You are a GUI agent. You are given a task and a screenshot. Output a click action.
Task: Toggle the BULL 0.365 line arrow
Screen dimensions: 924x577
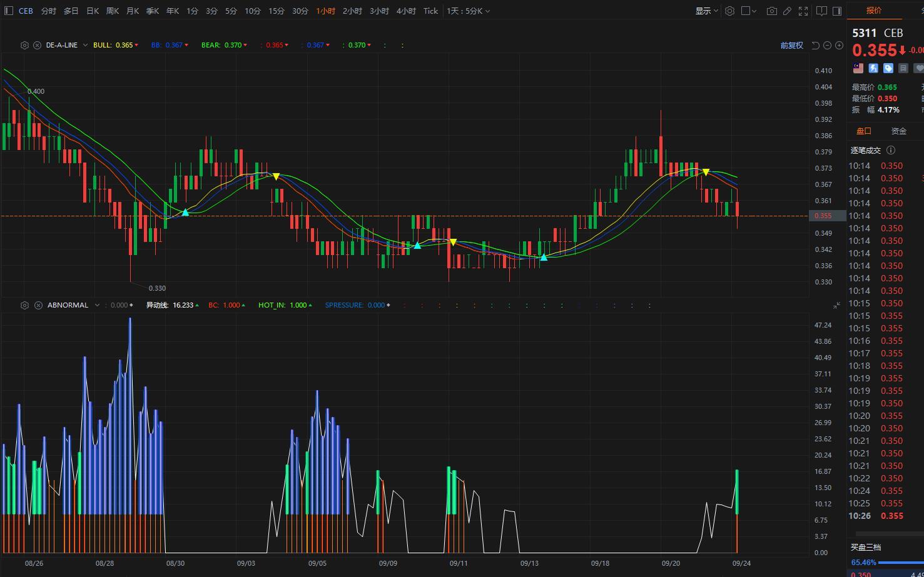(136, 45)
